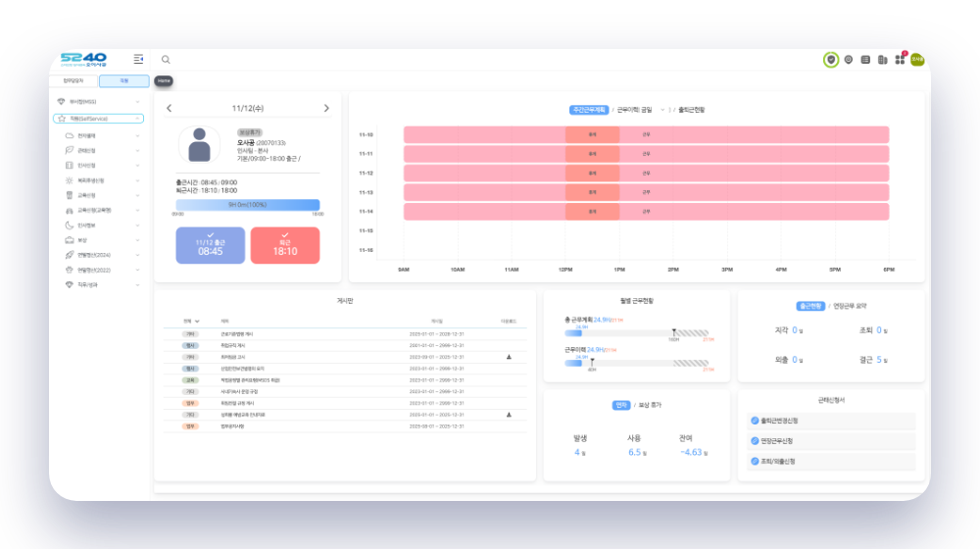Select the 출퇴근현황 tab above chart
This screenshot has height=549, width=980.
click(x=691, y=110)
